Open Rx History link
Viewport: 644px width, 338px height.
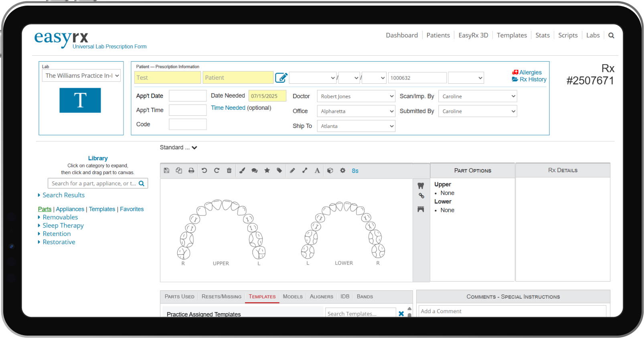529,79
